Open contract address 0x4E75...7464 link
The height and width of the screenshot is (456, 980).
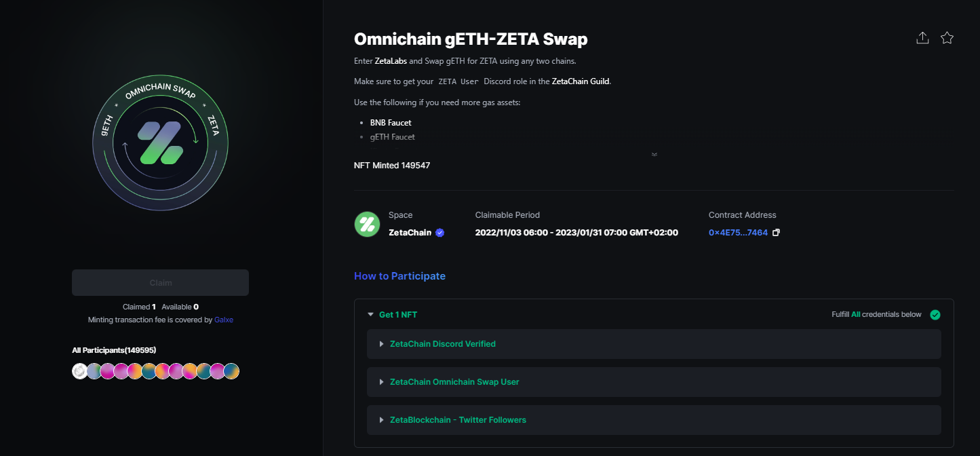(738, 233)
